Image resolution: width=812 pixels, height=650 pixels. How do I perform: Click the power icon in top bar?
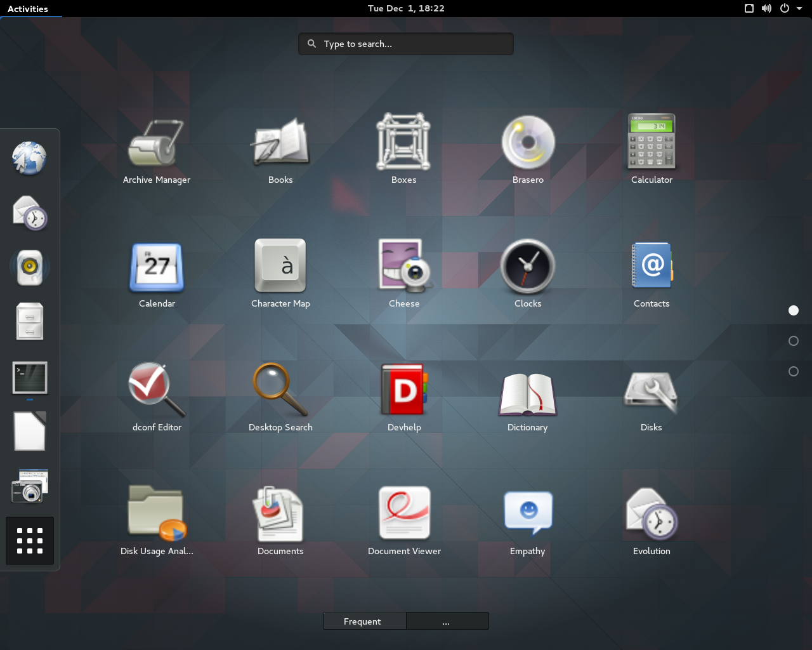(x=785, y=8)
